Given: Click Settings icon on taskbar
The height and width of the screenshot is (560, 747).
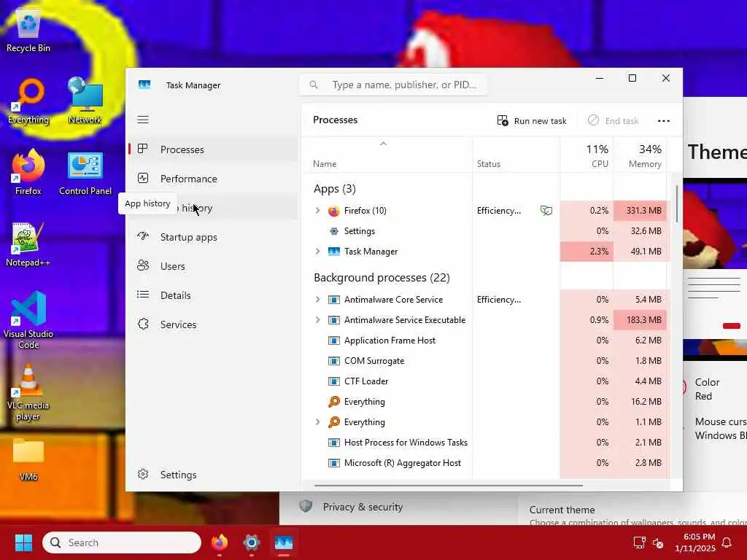Looking at the screenshot, I should point(252,542).
